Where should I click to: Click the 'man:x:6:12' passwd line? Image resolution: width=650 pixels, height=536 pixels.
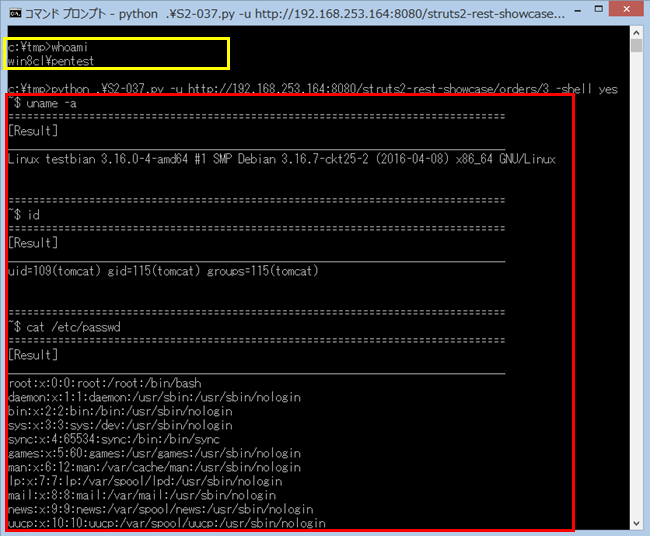tap(155, 467)
